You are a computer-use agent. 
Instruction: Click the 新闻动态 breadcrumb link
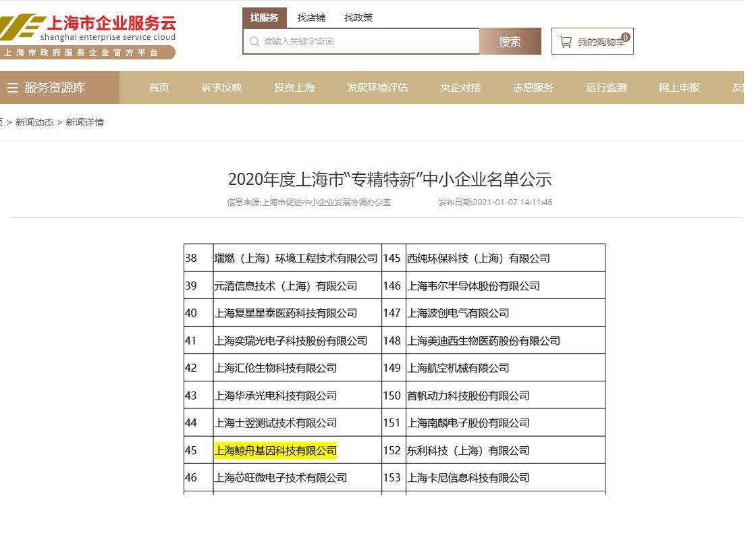click(x=34, y=122)
